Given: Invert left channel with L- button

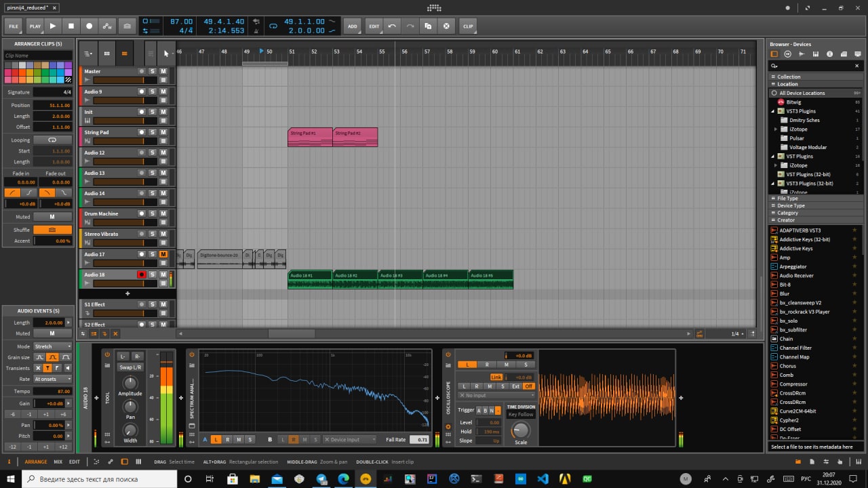Looking at the screenshot, I should [x=123, y=356].
